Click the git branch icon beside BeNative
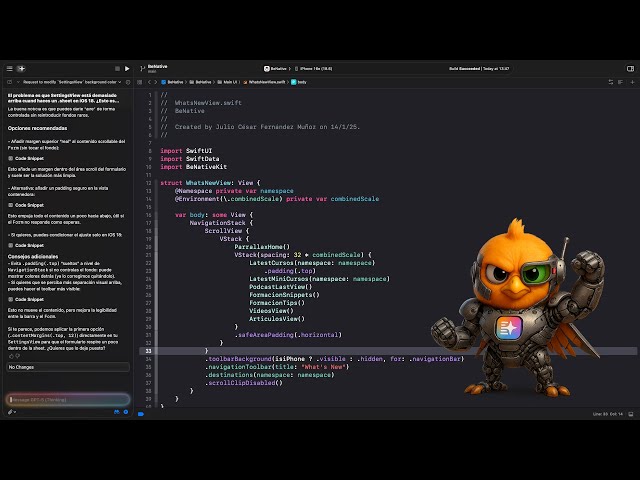The width and height of the screenshot is (640, 480). [142, 69]
